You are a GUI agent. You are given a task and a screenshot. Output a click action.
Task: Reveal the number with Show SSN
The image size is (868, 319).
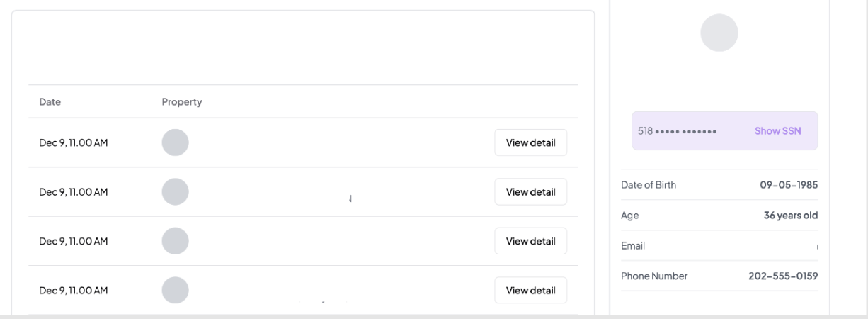coord(777,131)
